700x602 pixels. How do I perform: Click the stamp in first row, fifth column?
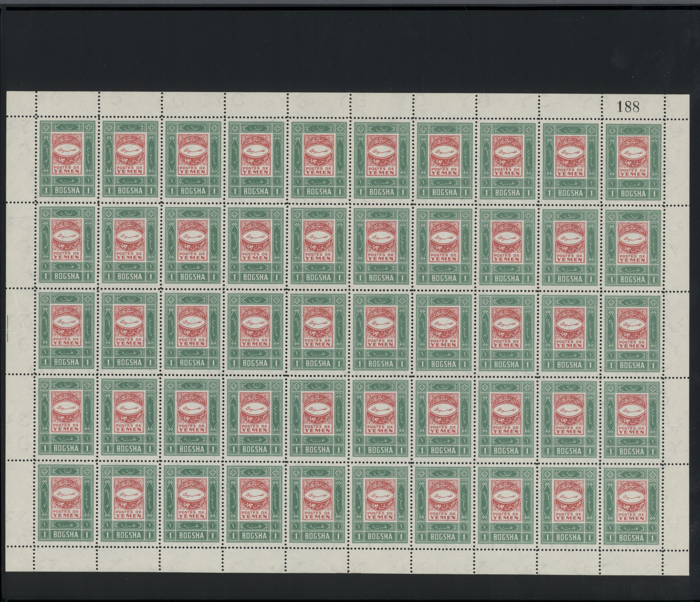point(319,160)
